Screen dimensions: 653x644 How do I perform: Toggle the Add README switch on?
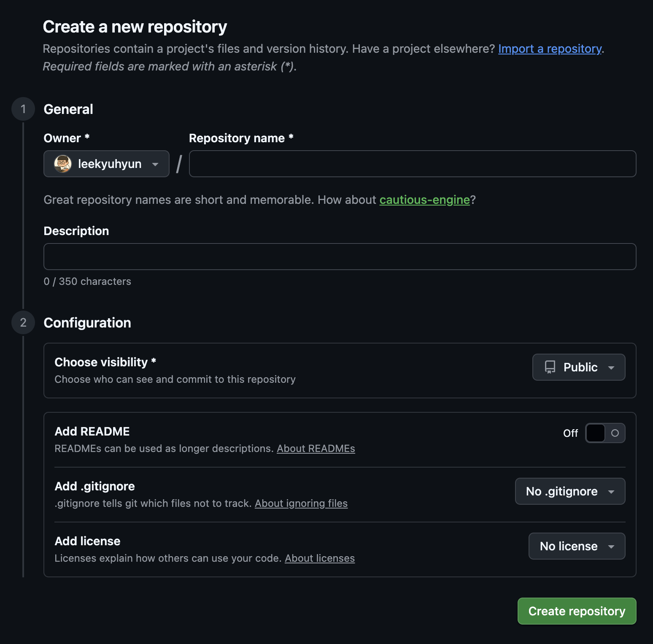605,433
